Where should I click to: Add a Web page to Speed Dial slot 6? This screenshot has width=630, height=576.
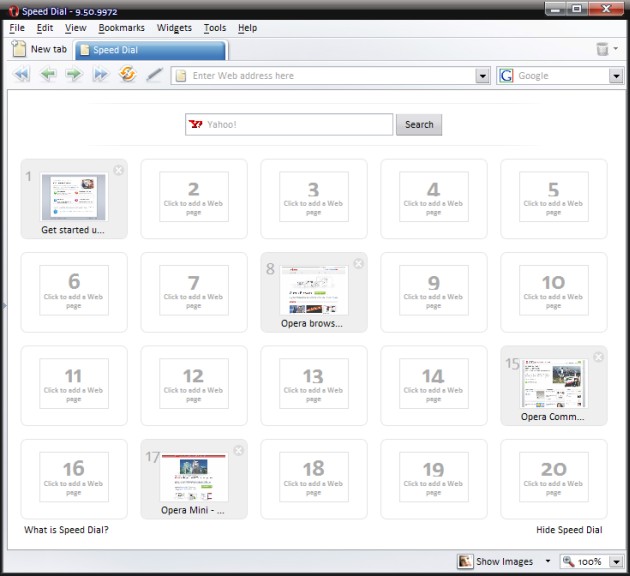click(74, 290)
